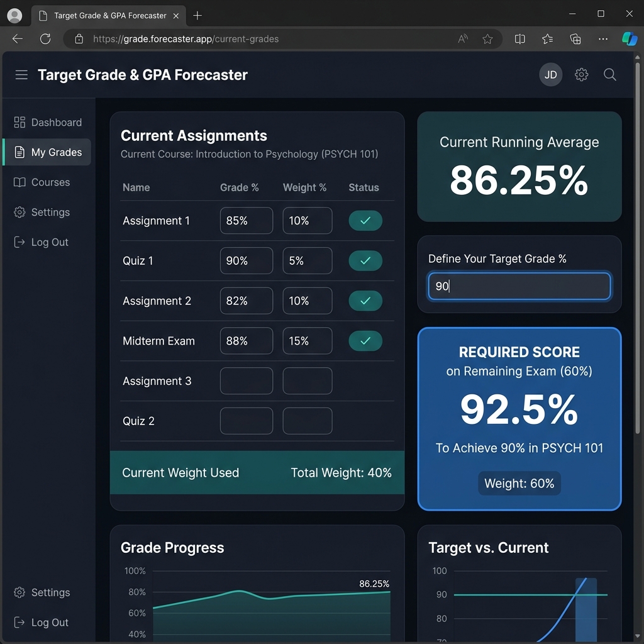This screenshot has height=644, width=644.
Task: Toggle Assignment 2 status checkmark
Action: click(365, 301)
